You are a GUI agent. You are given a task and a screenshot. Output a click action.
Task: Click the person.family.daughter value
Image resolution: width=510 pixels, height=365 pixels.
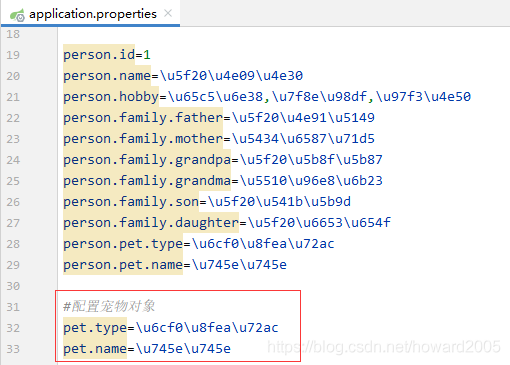coord(319,223)
